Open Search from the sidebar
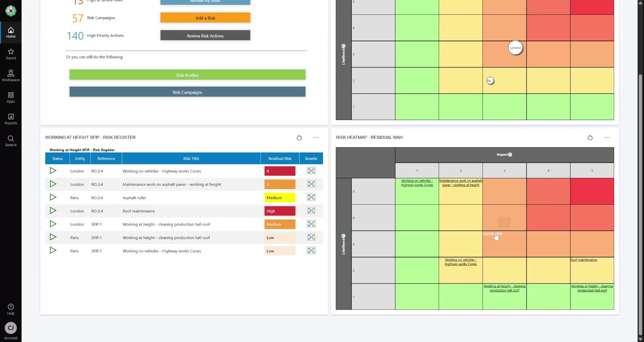Screen dimensions: 644x342 pos(11,140)
